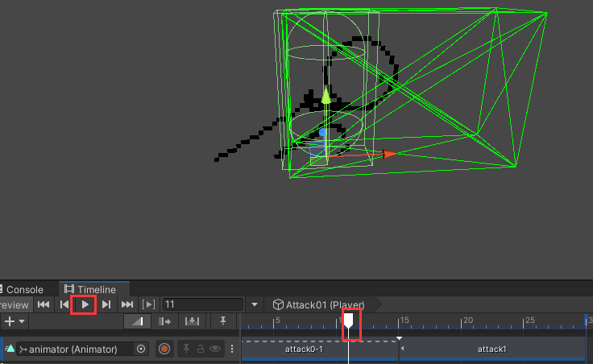This screenshot has height=364, width=593.
Task: Step back to the previous frame
Action: tap(64, 304)
